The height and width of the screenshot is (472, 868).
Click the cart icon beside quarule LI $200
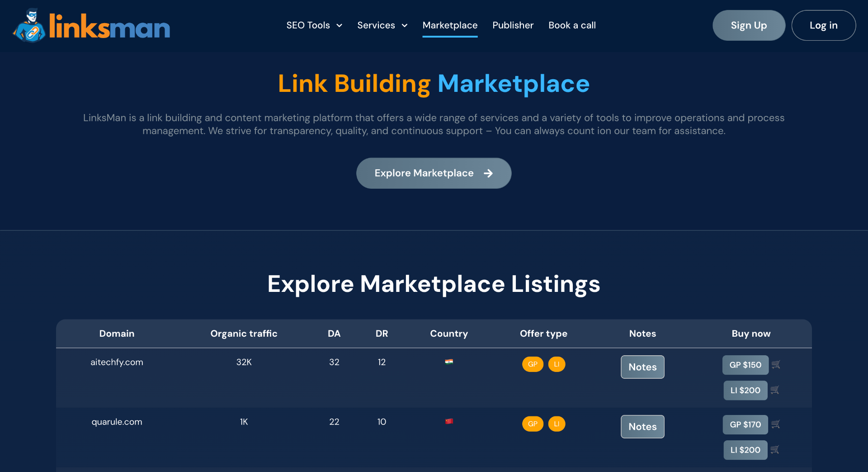(775, 449)
